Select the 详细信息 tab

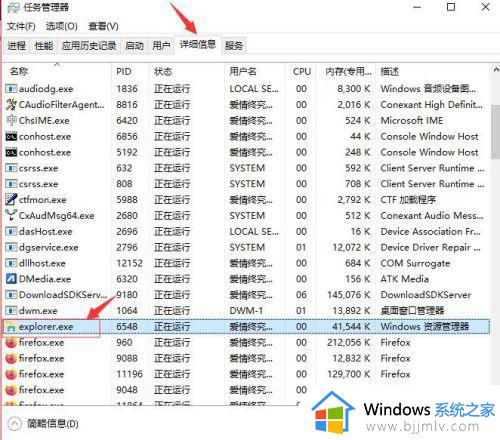pos(198,44)
